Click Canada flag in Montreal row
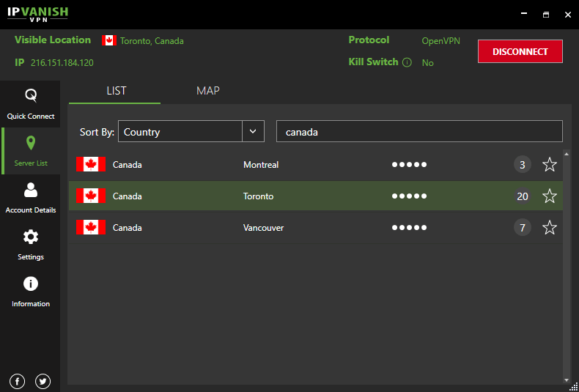This screenshot has height=392, width=579. pyautogui.click(x=91, y=164)
